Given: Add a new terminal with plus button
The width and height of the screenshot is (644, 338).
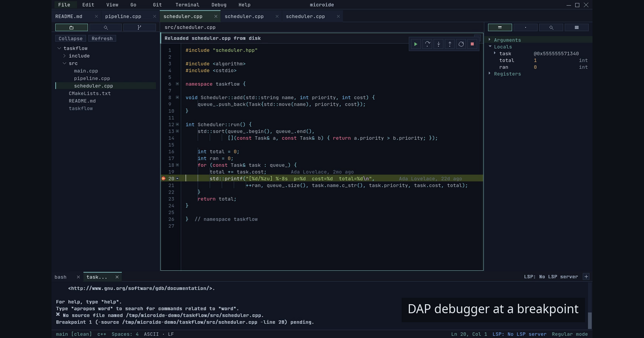Looking at the screenshot, I should coord(586,277).
